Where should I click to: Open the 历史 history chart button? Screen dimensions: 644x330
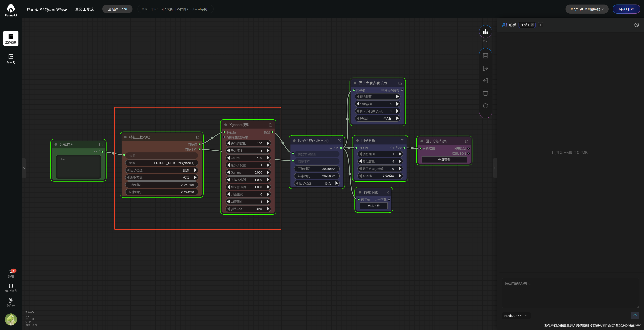[x=485, y=32]
